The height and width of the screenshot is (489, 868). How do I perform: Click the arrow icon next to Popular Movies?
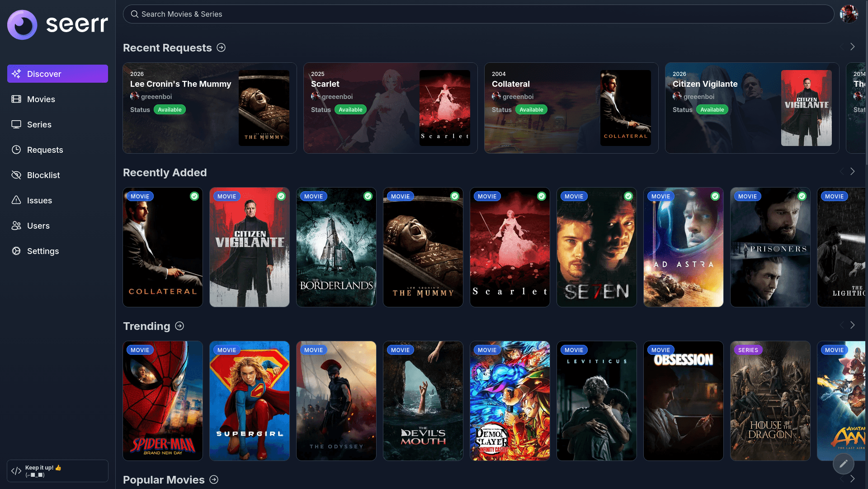214,480
